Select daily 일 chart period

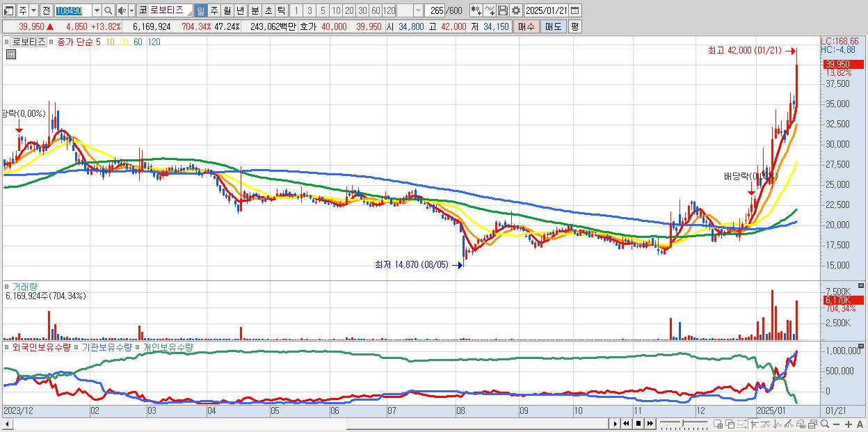tap(200, 10)
